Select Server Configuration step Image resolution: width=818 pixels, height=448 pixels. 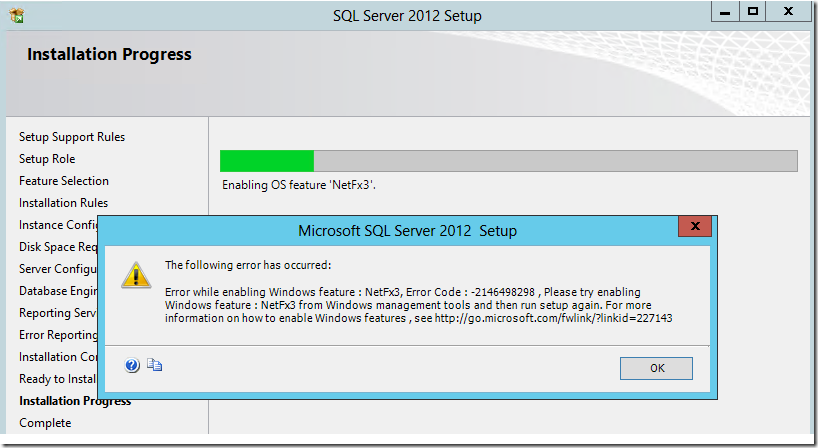click(x=58, y=269)
